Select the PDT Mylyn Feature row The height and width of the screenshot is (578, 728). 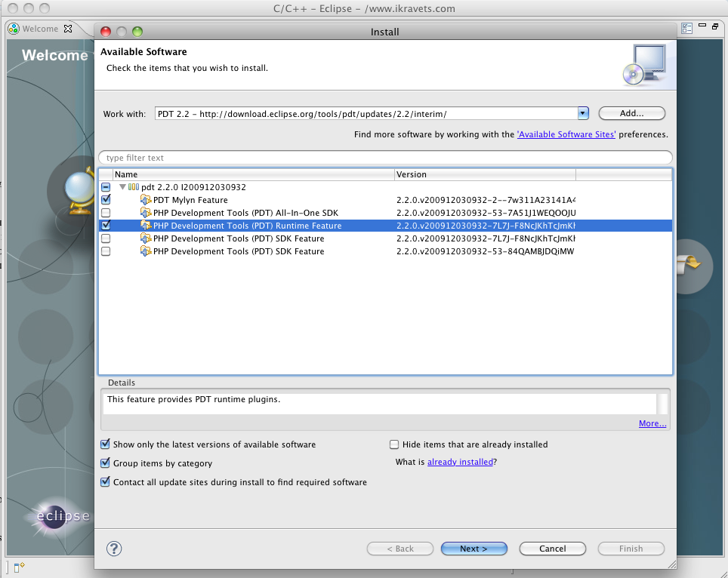pyautogui.click(x=385, y=200)
